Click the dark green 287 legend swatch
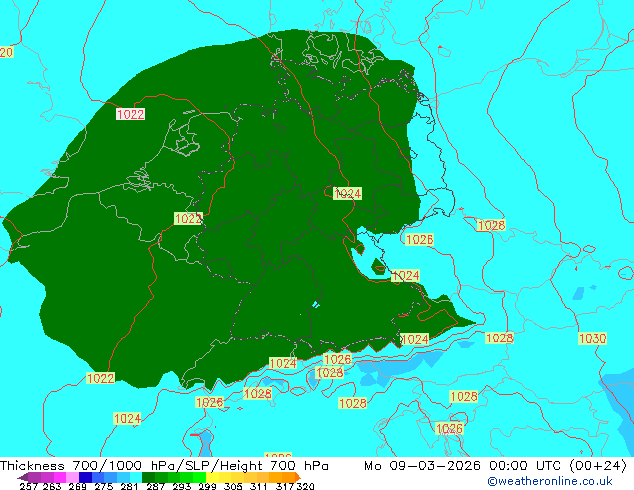Image resolution: width=634 pixels, height=490 pixels. 148,477
